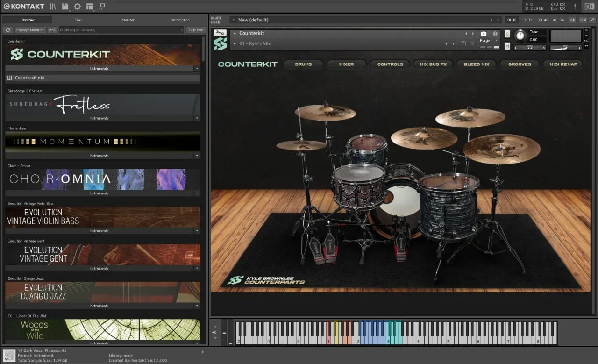This screenshot has height=364, width=598.
Task: Click the Native Instruments NI logo
Action: (589, 7)
